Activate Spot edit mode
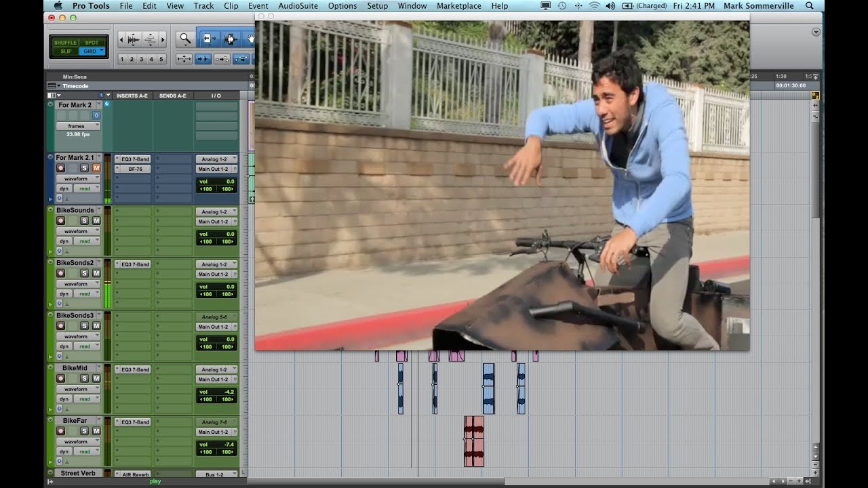 92,43
